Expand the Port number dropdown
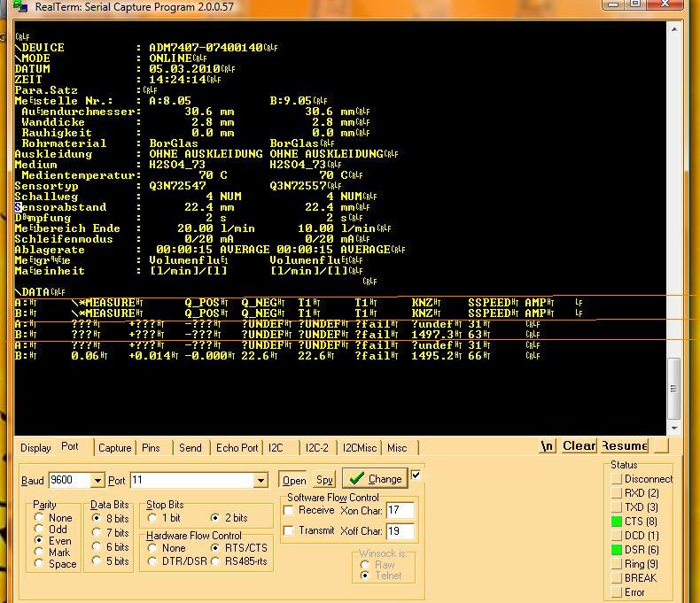Screen dimensions: 700x603 261,480
